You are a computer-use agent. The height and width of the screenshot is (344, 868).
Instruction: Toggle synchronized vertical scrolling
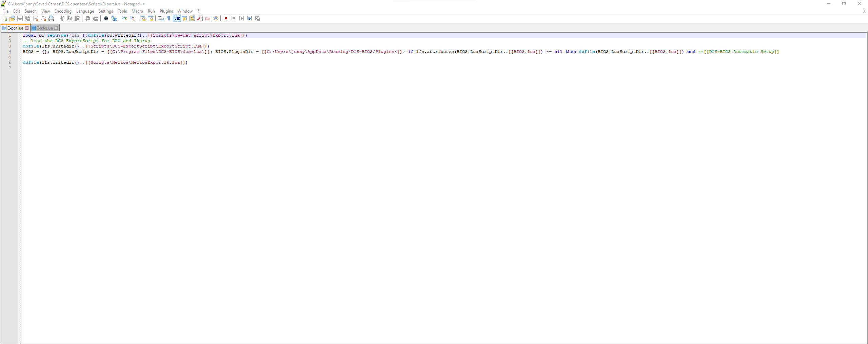pos(143,18)
